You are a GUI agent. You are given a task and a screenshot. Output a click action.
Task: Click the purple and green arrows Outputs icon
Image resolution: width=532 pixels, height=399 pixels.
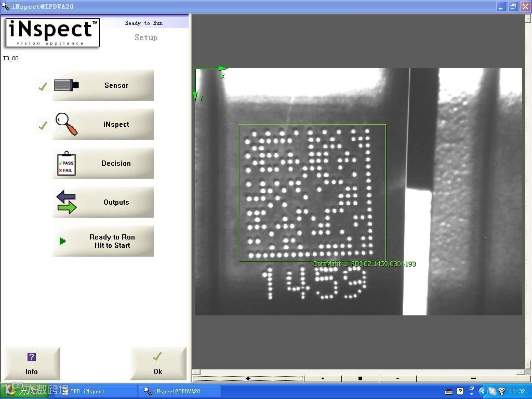(x=66, y=202)
